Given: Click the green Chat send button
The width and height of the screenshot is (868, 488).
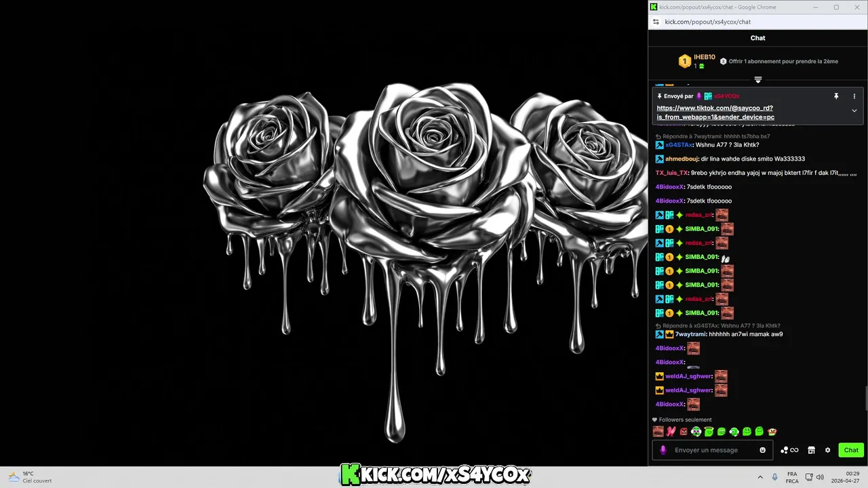Looking at the screenshot, I should (x=851, y=450).
